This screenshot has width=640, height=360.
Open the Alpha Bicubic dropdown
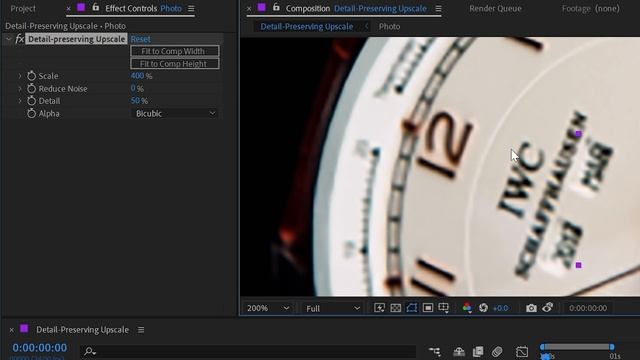175,113
